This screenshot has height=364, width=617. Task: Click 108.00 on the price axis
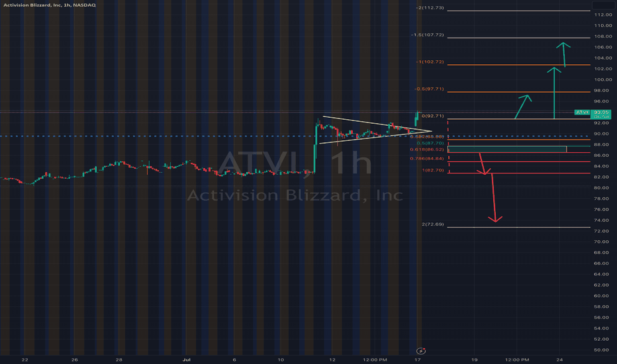pos(603,36)
